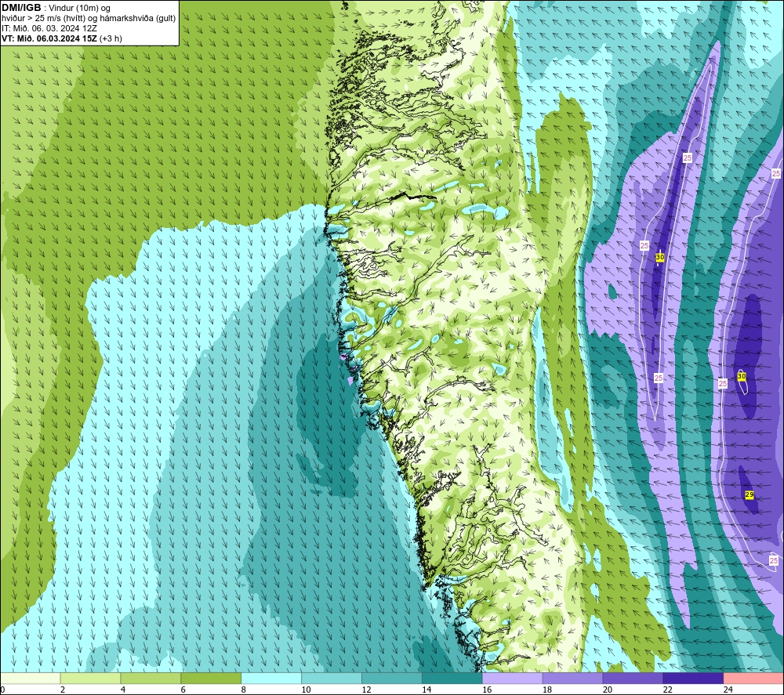
Task: Select the 8–10 m/s pale cyan legend swatch
Action: (x=271, y=679)
